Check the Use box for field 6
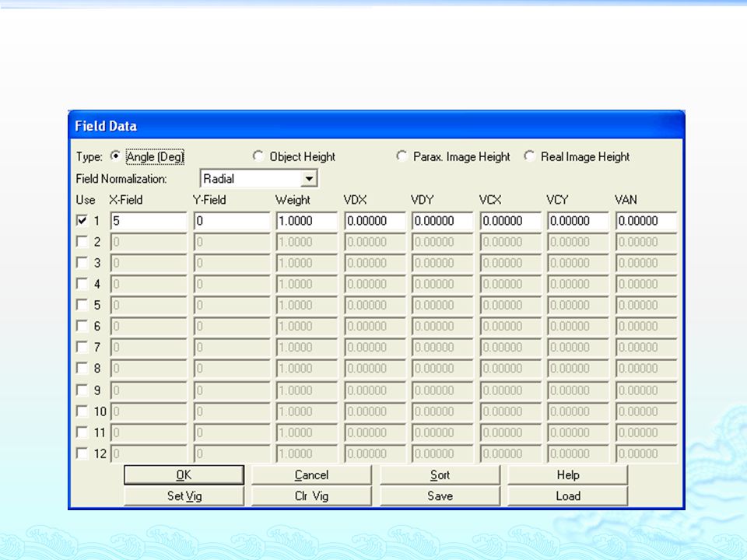The image size is (747, 560). 82,326
